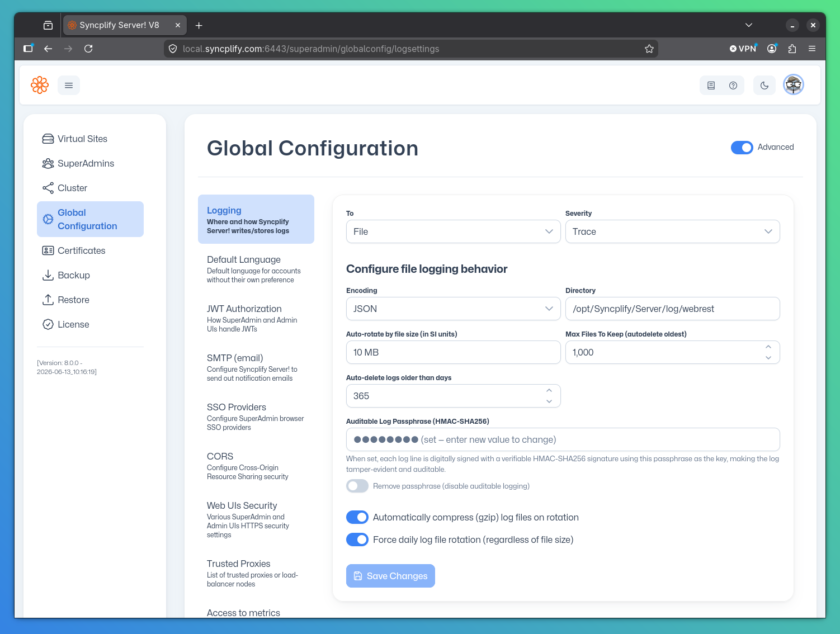Toggle Force daily log file rotation

pos(357,540)
